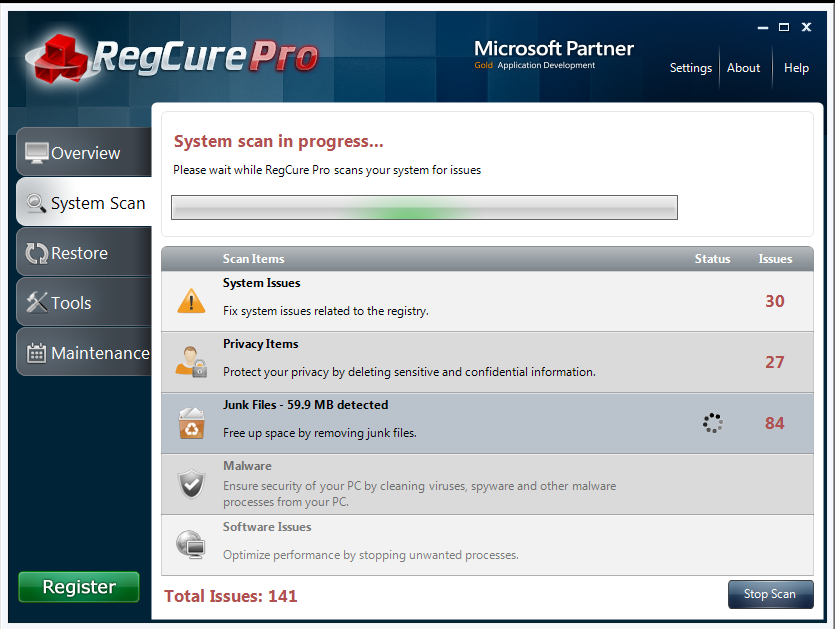This screenshot has width=835, height=629.
Task: Click the 30 issues count
Action: point(775,301)
